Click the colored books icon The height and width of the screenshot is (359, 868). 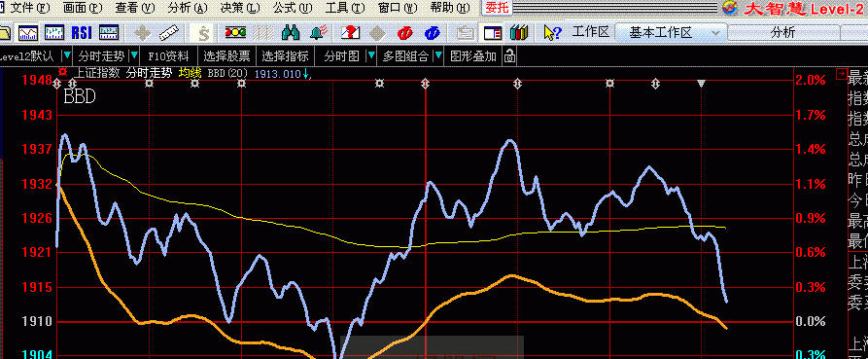519,33
